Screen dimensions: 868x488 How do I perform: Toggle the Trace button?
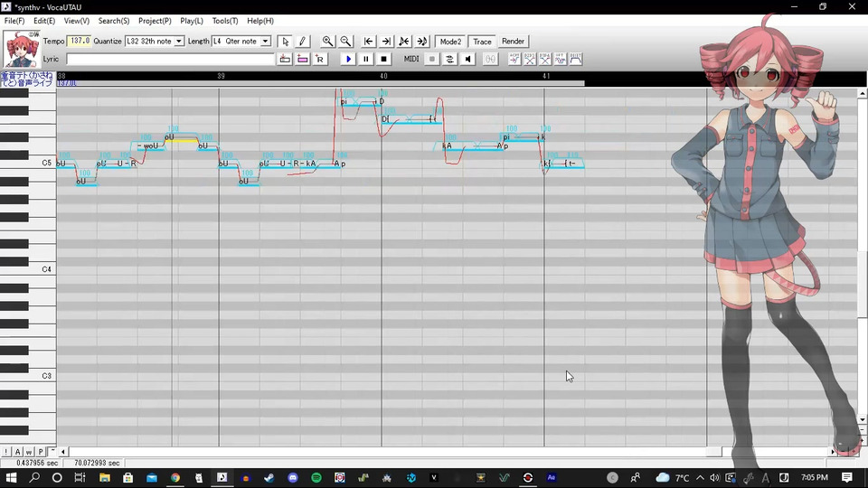click(482, 42)
